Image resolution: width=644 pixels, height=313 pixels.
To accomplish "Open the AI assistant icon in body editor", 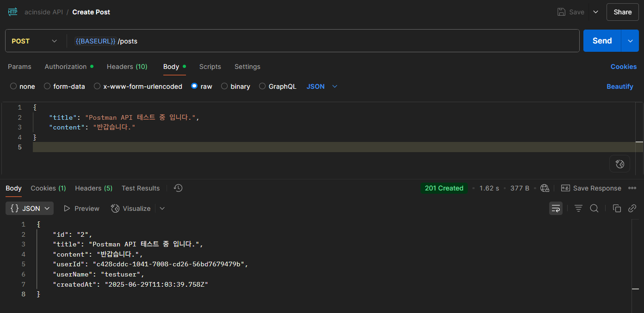I will click(620, 164).
